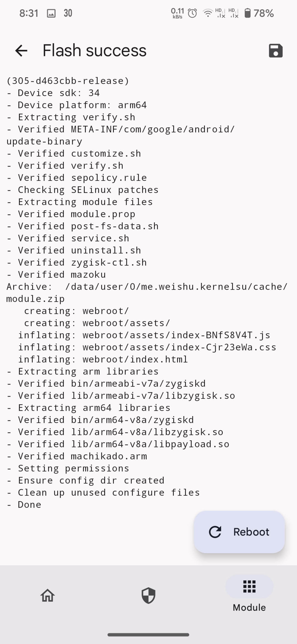Tap the battery 78% indicator
Viewport: 297px width, 644px height.
click(x=259, y=13)
